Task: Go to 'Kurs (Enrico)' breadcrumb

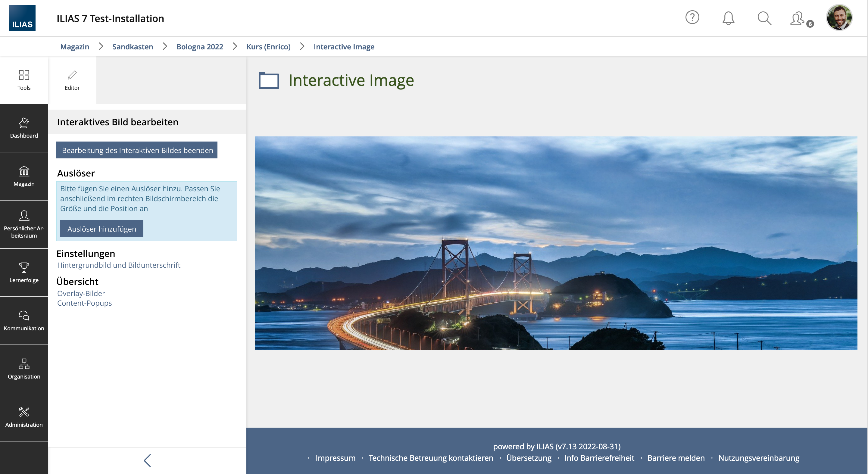Action: [268, 46]
